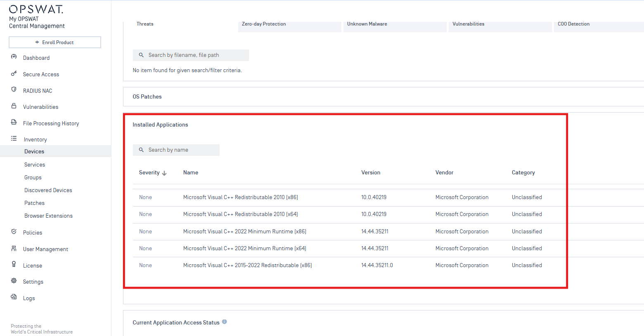
Task: Collapse the Inventory menu section
Action: pos(35,139)
